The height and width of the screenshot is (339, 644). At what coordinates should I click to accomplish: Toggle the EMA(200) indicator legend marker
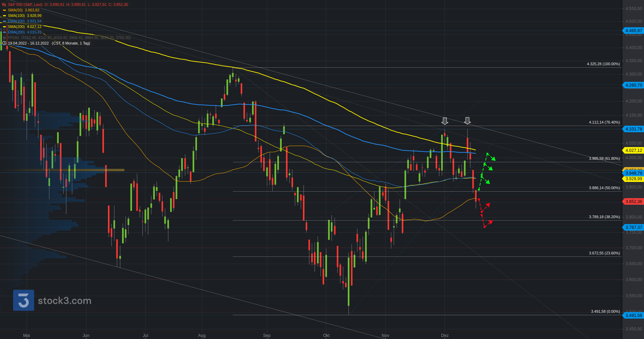pos(4,32)
